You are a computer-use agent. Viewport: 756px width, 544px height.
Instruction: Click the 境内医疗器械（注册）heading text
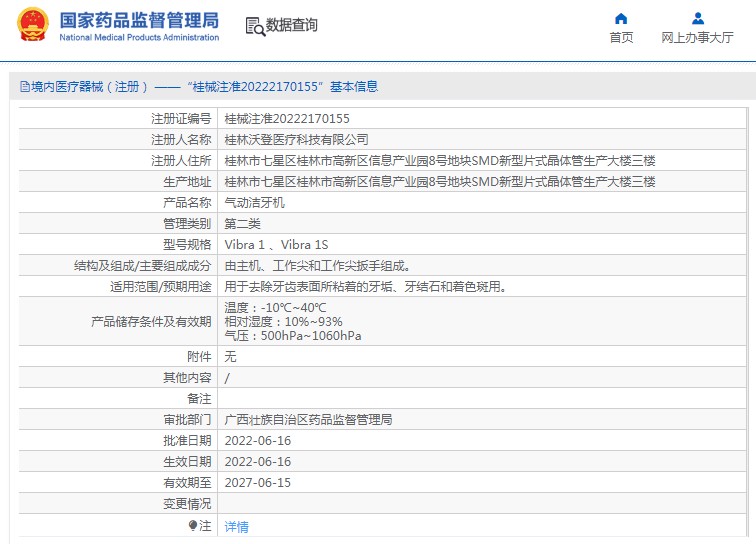point(89,87)
